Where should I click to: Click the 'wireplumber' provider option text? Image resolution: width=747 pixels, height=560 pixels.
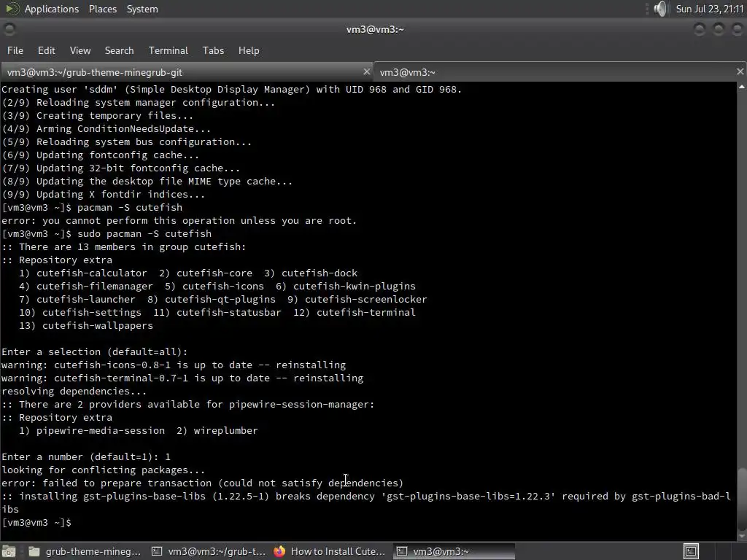225,430
